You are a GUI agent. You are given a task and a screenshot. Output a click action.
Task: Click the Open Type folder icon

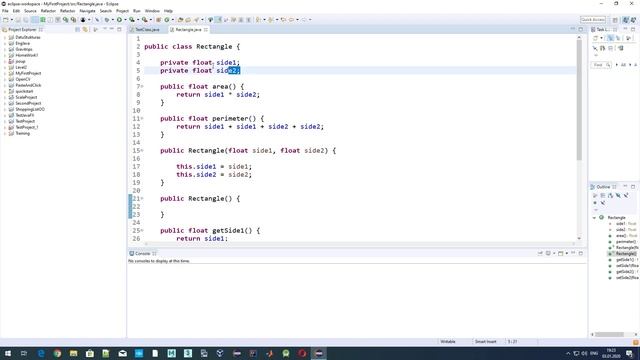[180, 20]
